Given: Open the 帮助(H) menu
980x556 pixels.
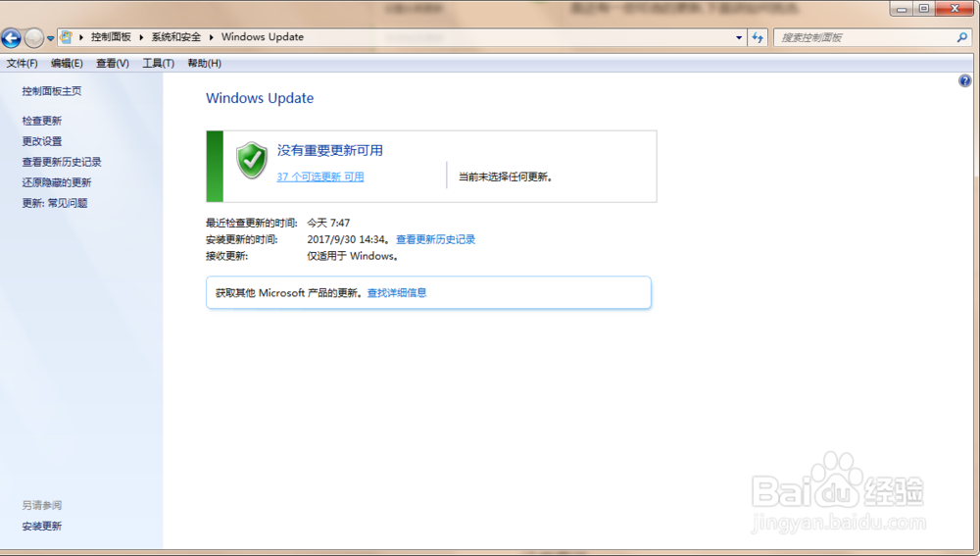Looking at the screenshot, I should tap(205, 63).
